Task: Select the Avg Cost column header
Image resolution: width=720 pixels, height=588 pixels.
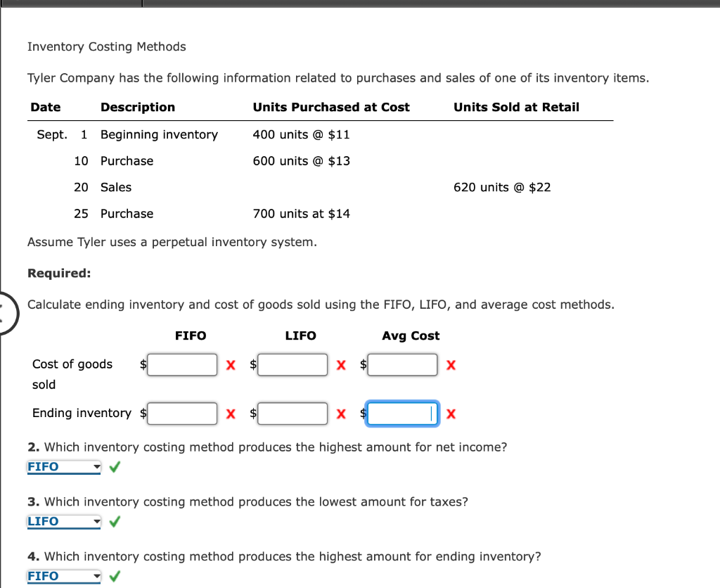Action: (x=411, y=335)
